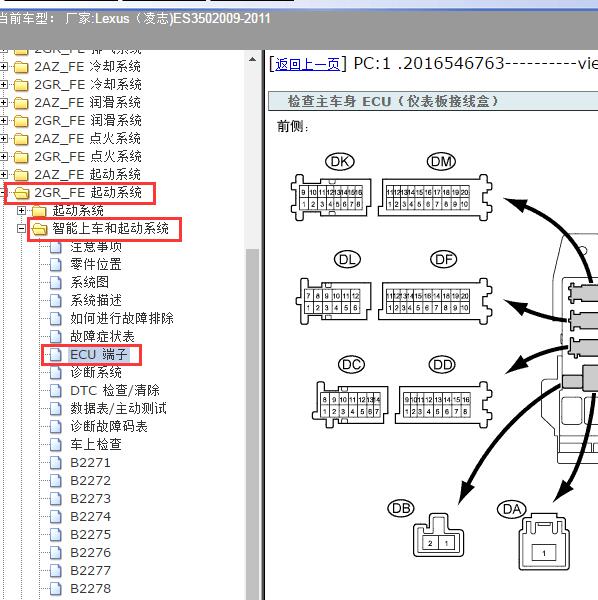Expand the 2AZ_FE 冷却系统 folder
This screenshot has height=600, width=598.
[3, 67]
